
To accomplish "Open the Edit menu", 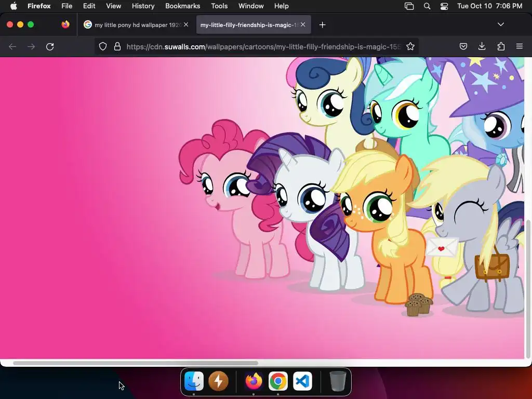I will click(89, 6).
